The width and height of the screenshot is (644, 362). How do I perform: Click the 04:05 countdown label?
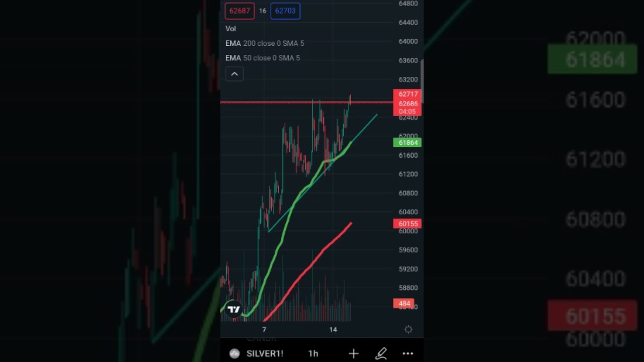[408, 112]
